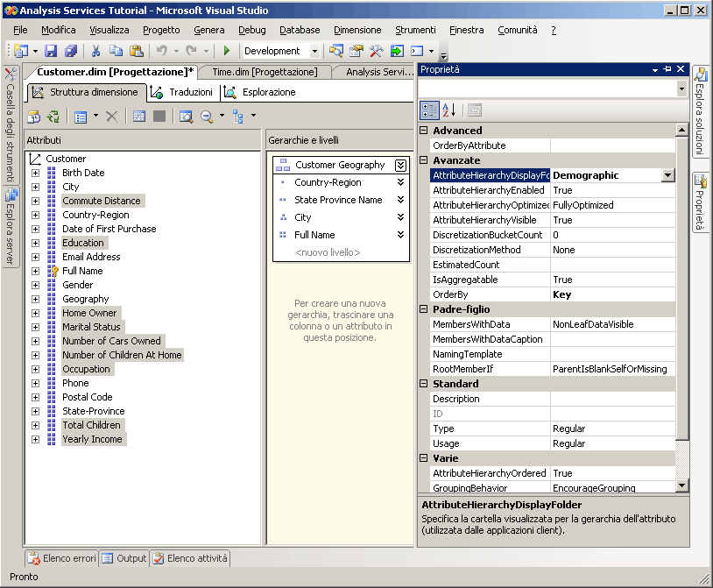Open the AttributeHierarchyDisplayFolder value dropdown
The image size is (713, 588).
[x=667, y=175]
